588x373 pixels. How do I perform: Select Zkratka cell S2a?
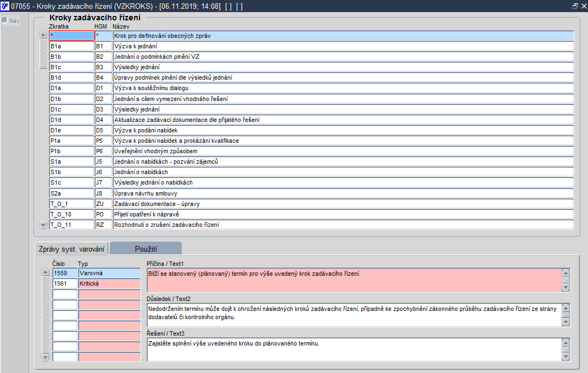click(x=71, y=193)
